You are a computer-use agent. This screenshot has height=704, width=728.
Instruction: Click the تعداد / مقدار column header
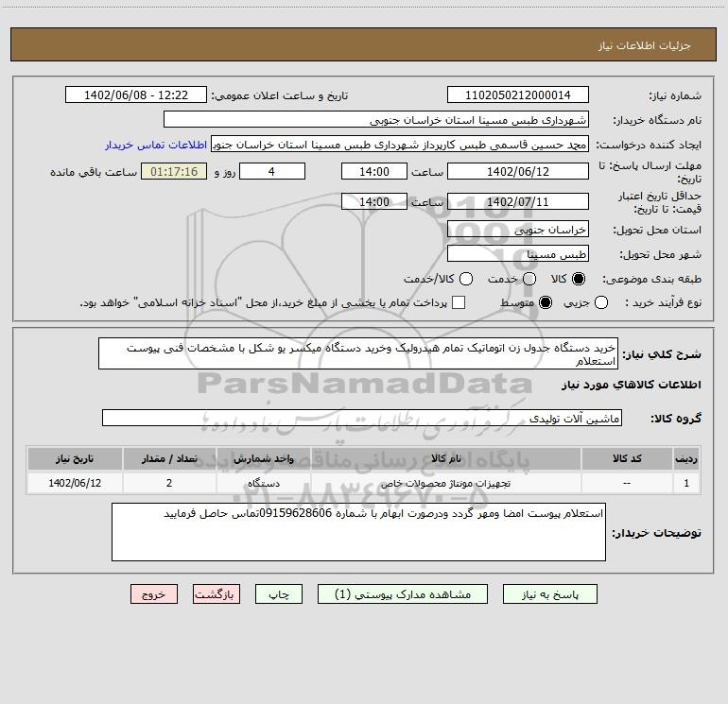coord(169,458)
